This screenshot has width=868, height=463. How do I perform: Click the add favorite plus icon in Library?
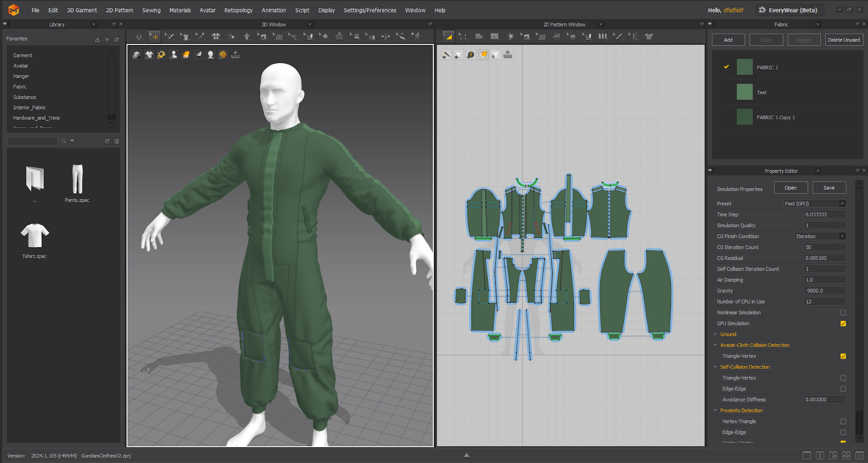point(107,39)
